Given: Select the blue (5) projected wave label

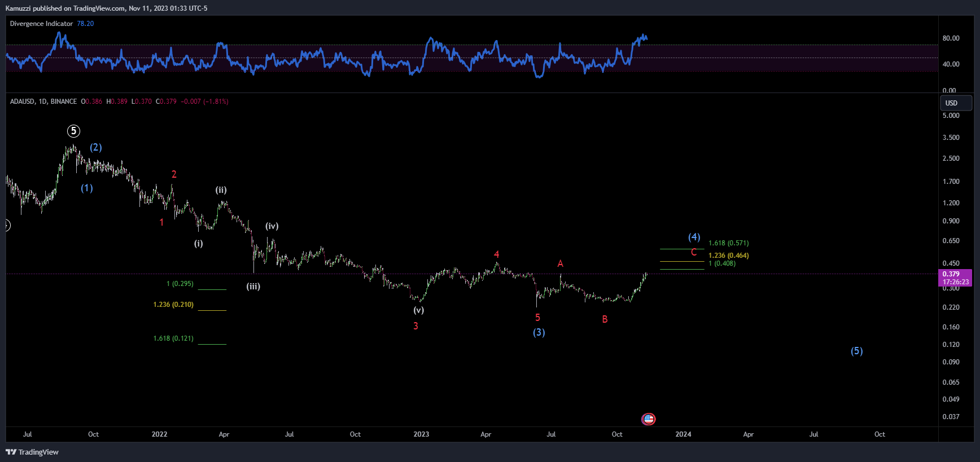Looking at the screenshot, I should pyautogui.click(x=857, y=351).
